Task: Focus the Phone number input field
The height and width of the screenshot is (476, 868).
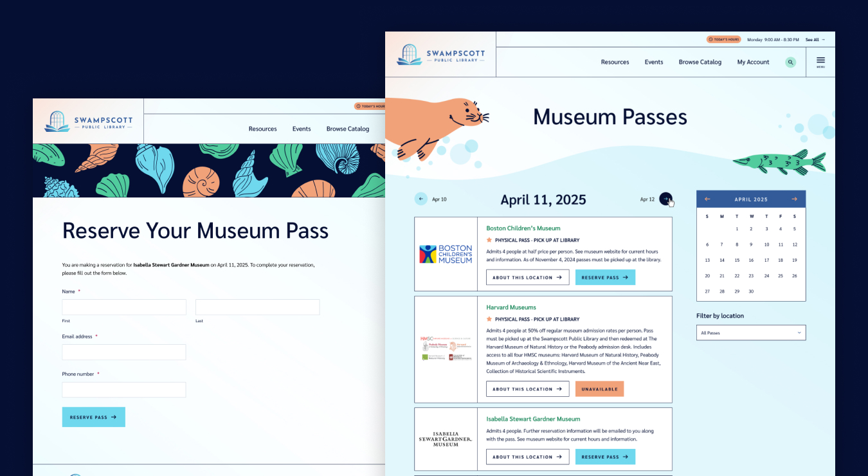Action: [124, 390]
